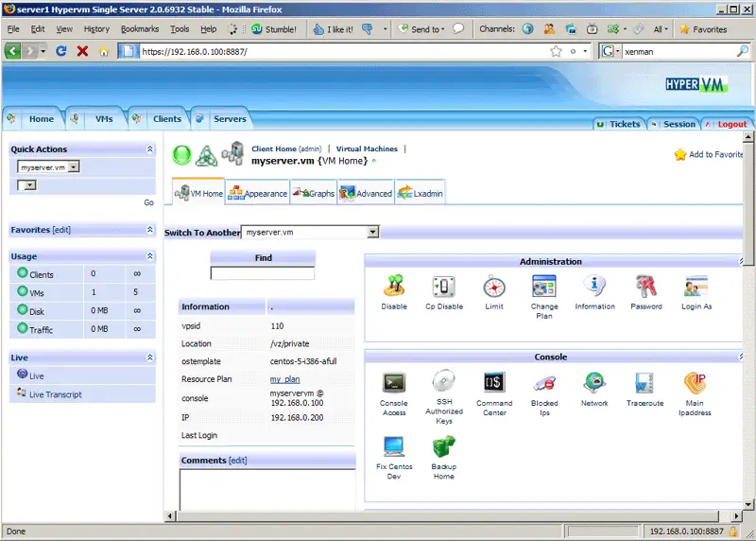This screenshot has height=541, width=756.
Task: Click the green VM status indicator icon
Action: tap(181, 155)
